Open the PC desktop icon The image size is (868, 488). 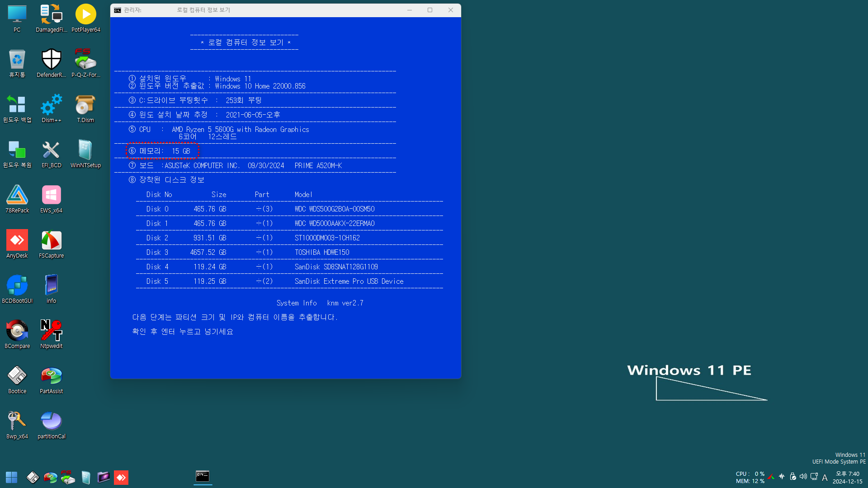(17, 19)
